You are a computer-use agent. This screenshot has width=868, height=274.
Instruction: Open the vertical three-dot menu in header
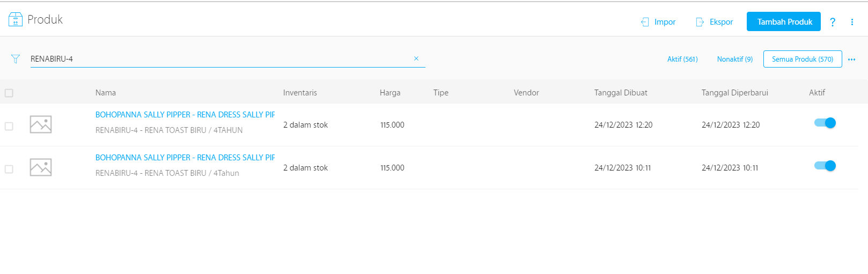tap(852, 22)
